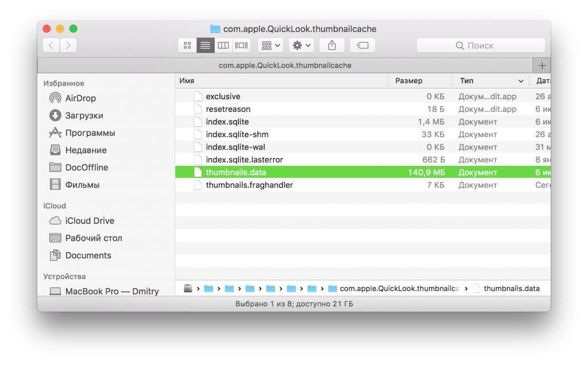Click the status bar selection text
Viewport: 588px width, 365px height.
[294, 304]
